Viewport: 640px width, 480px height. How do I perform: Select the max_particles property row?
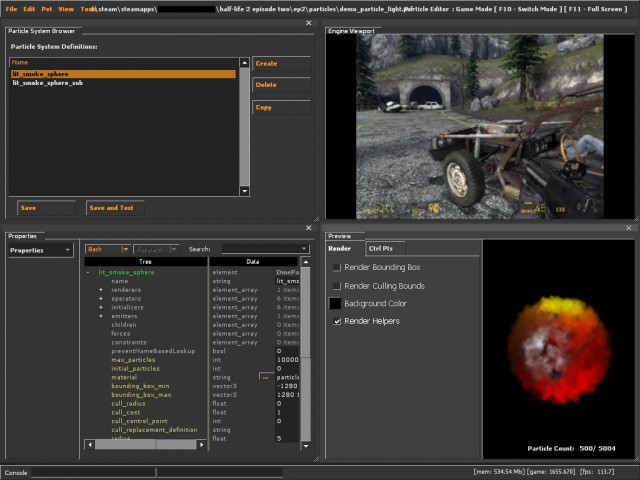tap(133, 360)
